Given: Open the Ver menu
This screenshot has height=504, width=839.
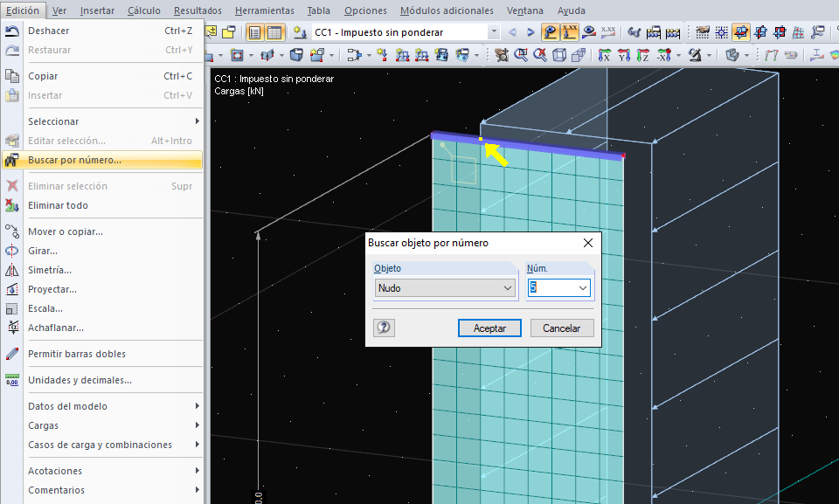Looking at the screenshot, I should tap(59, 10).
